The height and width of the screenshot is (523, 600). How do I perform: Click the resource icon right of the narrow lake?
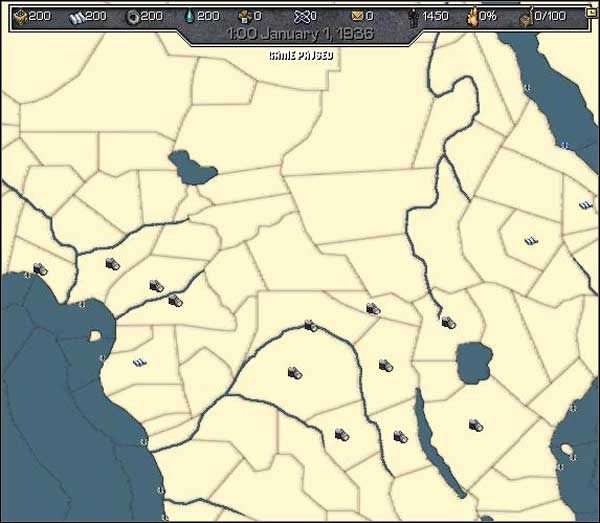476,425
